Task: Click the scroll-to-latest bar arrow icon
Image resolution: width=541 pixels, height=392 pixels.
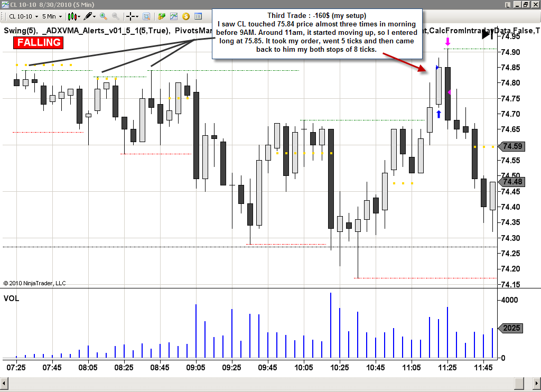Action: coord(488,34)
